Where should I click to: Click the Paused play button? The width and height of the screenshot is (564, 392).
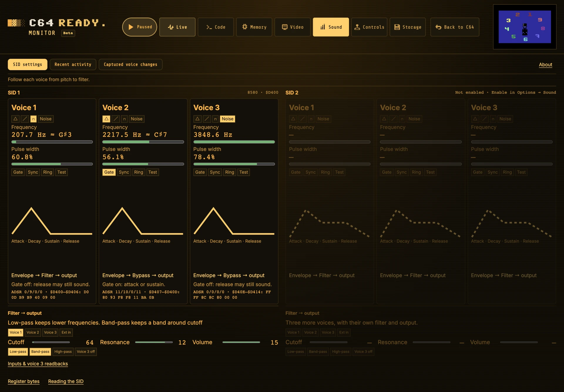[x=140, y=27]
